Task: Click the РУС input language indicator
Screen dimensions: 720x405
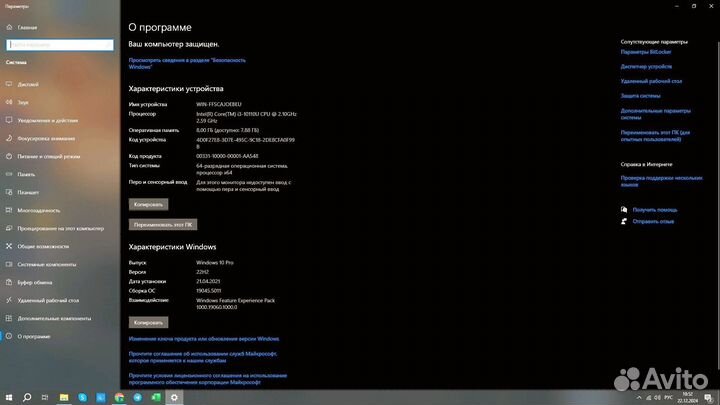Action: tap(668, 398)
